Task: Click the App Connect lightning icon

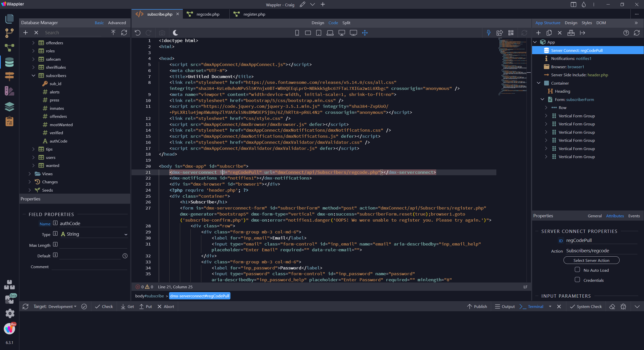Action: click(x=489, y=33)
